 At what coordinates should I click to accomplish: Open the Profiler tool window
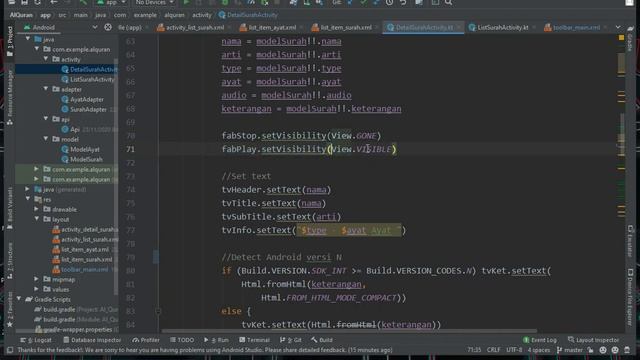click(x=146, y=340)
